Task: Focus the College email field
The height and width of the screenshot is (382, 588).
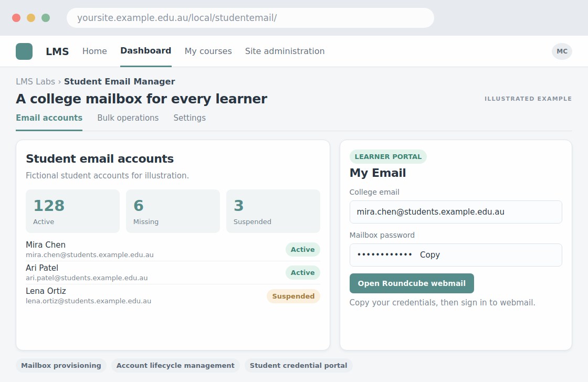Action: point(456,212)
